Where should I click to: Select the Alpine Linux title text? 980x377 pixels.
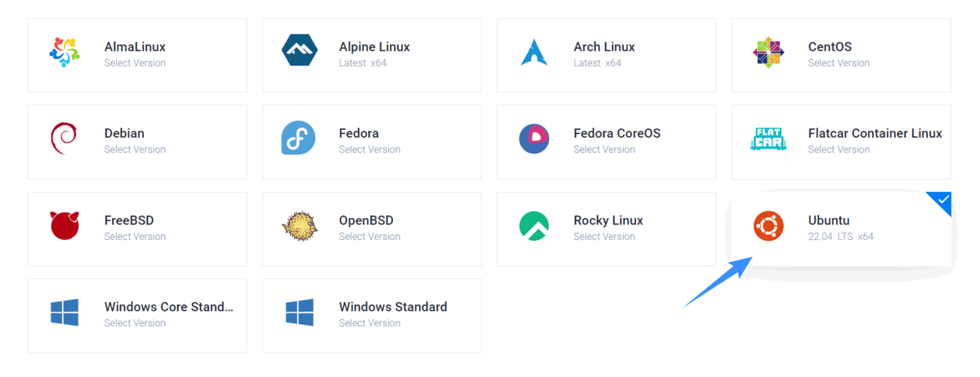point(374,47)
